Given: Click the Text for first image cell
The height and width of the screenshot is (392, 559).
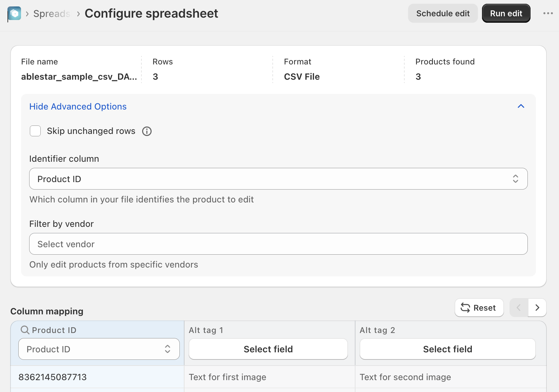Looking at the screenshot, I should tap(228, 377).
